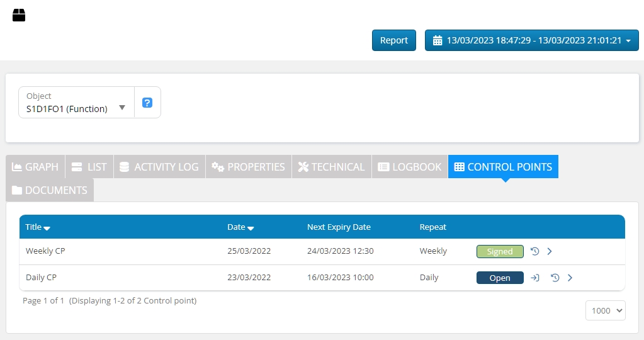The width and height of the screenshot is (644, 340).
Task: Click the sign-in arrow icon for Daily CP
Action: coord(535,278)
